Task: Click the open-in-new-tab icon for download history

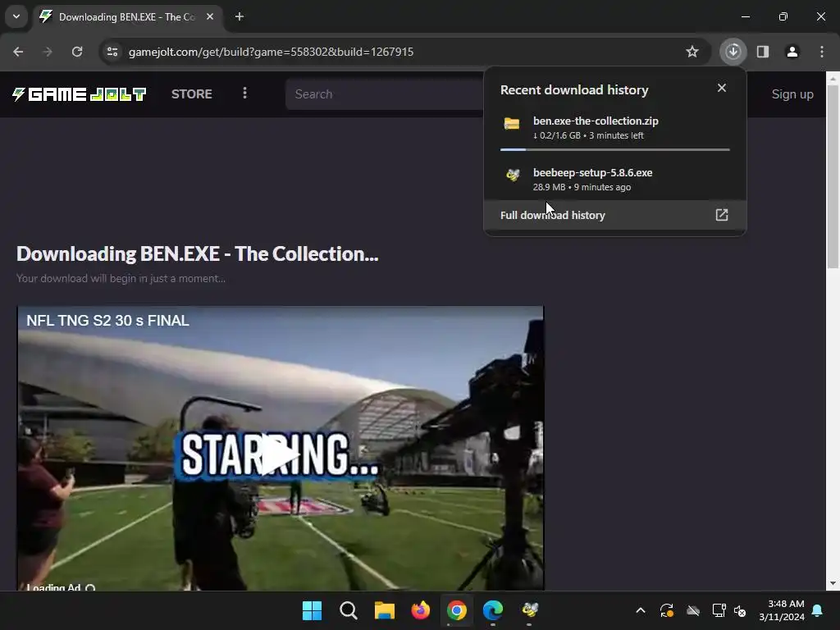Action: click(x=722, y=215)
